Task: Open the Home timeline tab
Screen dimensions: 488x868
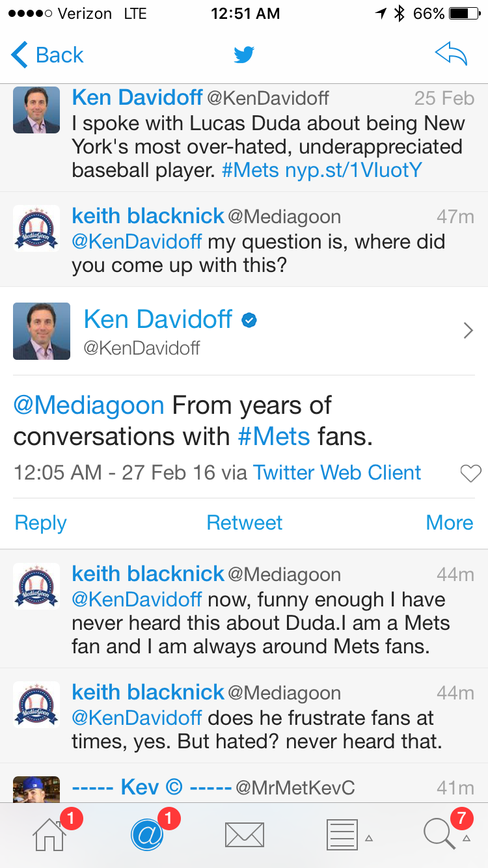Action: 50,834
